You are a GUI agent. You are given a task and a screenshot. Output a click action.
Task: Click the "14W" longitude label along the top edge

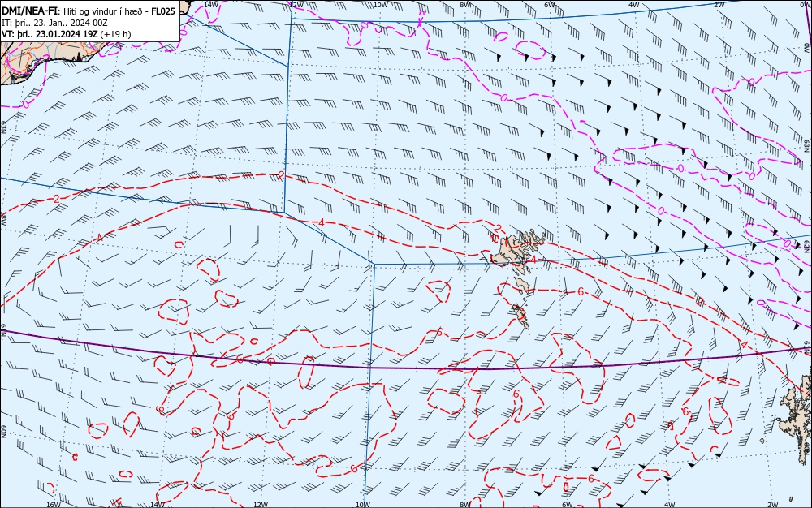tap(211, 4)
